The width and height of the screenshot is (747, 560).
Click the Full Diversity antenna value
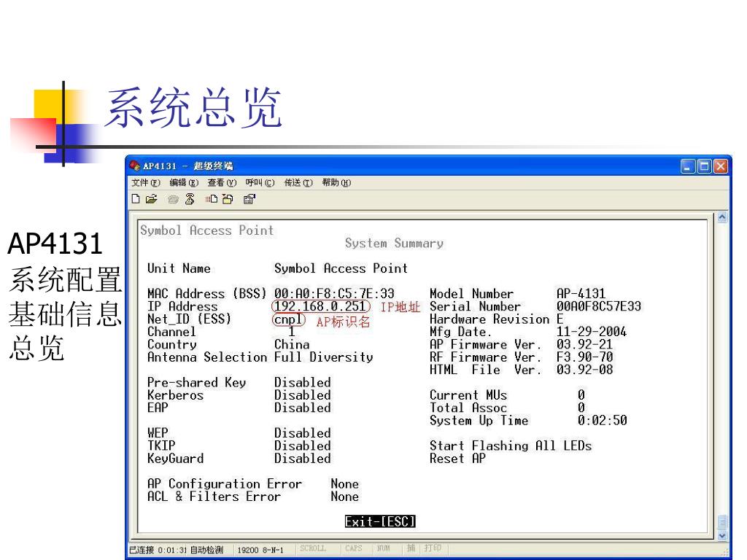coord(323,357)
